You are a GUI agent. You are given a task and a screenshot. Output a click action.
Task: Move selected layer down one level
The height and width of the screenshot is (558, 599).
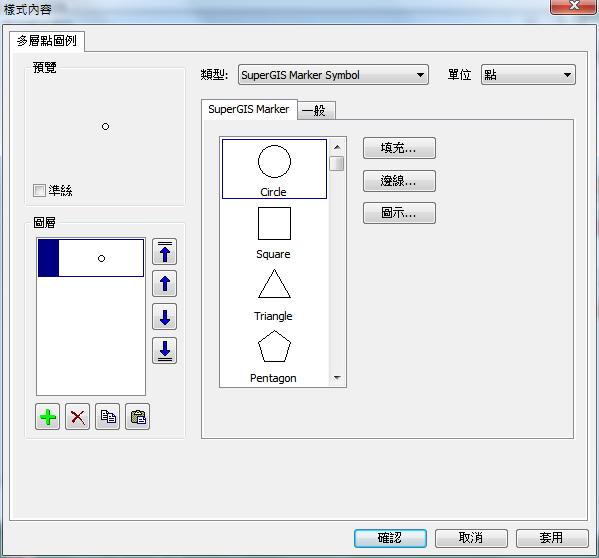pyautogui.click(x=164, y=317)
